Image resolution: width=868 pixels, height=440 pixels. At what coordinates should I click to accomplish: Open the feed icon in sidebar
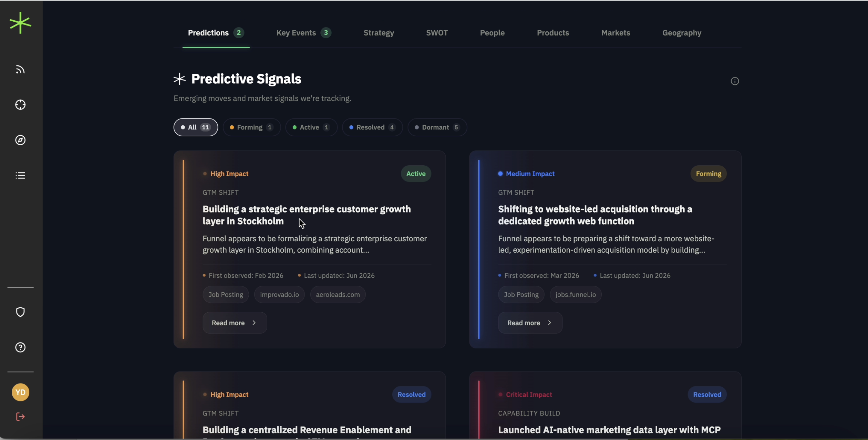point(20,70)
